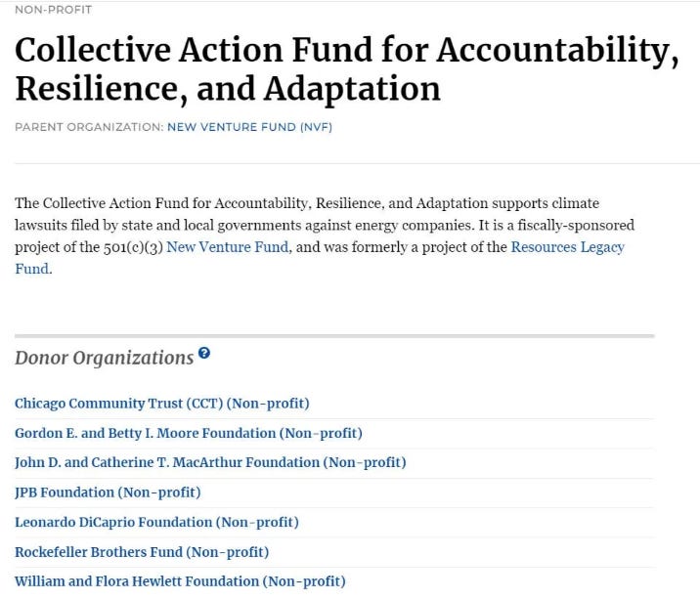Click the thin divider line below the parent organization
Screen dimensions: 700x599
click(357, 163)
